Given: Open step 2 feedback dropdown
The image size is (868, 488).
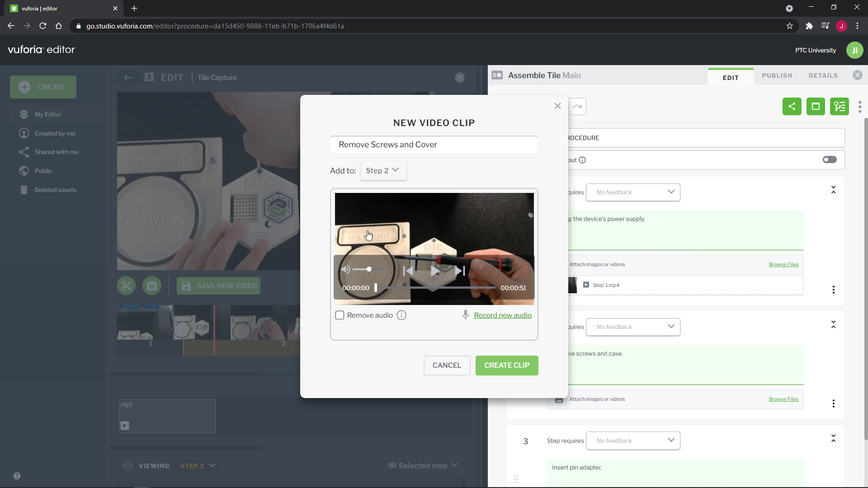Looking at the screenshot, I should (x=633, y=327).
